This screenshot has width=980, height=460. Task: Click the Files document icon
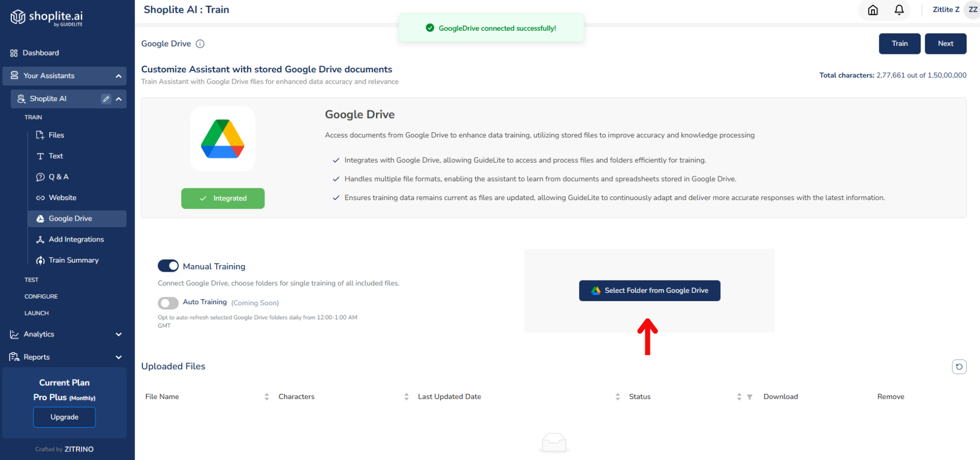click(x=40, y=135)
